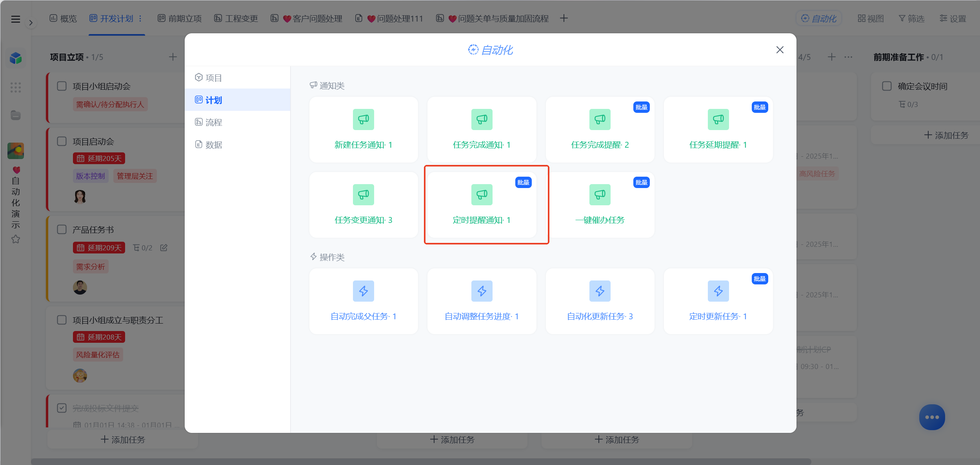Uncheck the 完成投标文件提交 task checkbox
The image size is (980, 465).
(x=62, y=408)
